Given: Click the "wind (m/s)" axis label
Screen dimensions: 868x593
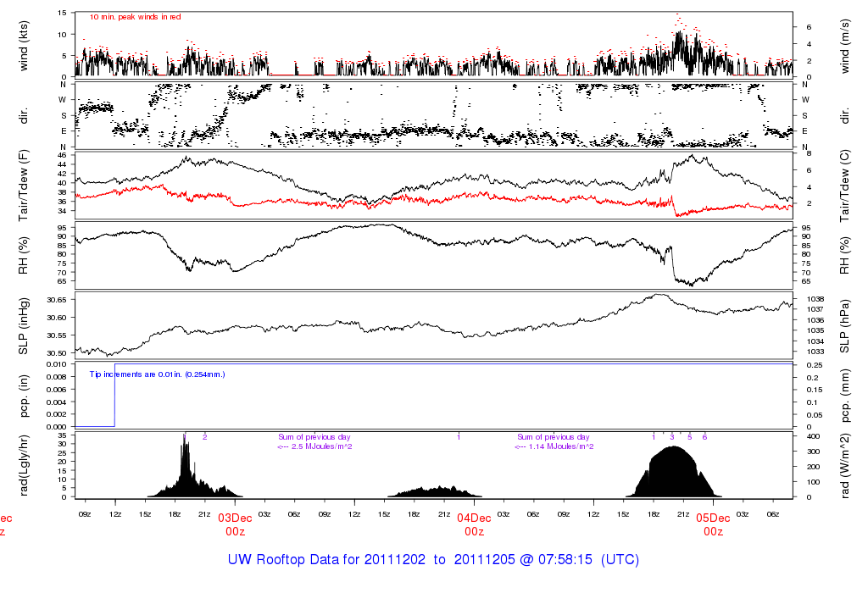Looking at the screenshot, I should point(844,46).
